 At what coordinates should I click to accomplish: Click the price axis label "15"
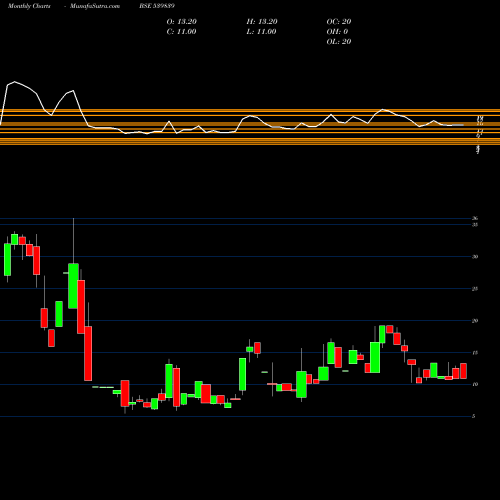pos(475,353)
